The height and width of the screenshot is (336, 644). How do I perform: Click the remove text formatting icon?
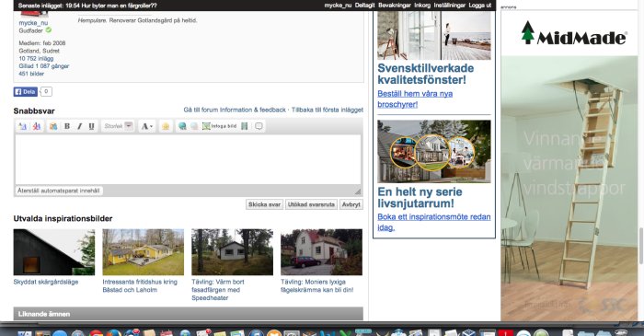[x=36, y=126]
